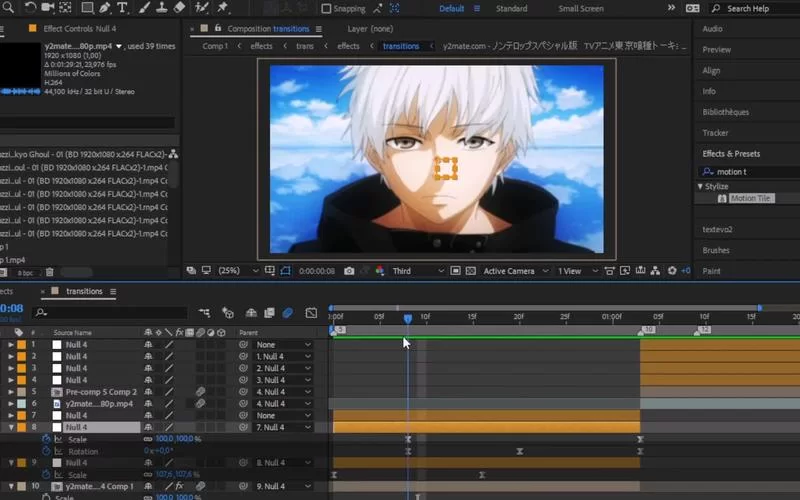Select the Brush tool
The image size is (800, 500).
[x=145, y=8]
